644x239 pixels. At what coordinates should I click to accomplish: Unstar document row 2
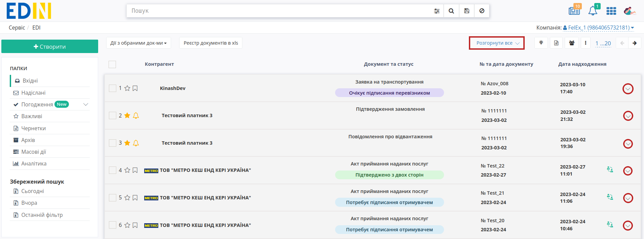127,115
